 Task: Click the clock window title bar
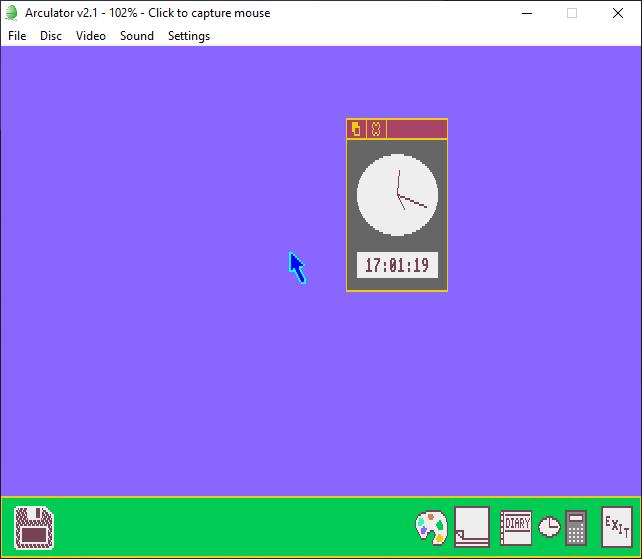pyautogui.click(x=417, y=129)
